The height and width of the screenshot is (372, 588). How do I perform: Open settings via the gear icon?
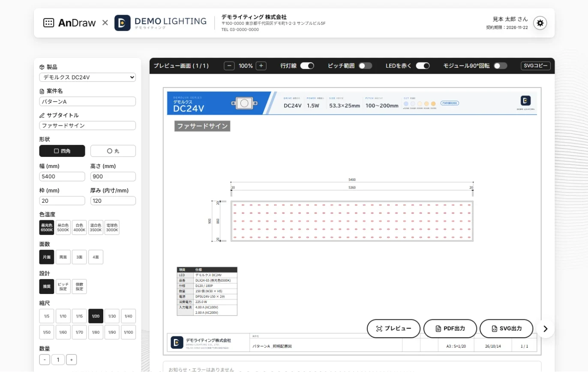click(540, 23)
